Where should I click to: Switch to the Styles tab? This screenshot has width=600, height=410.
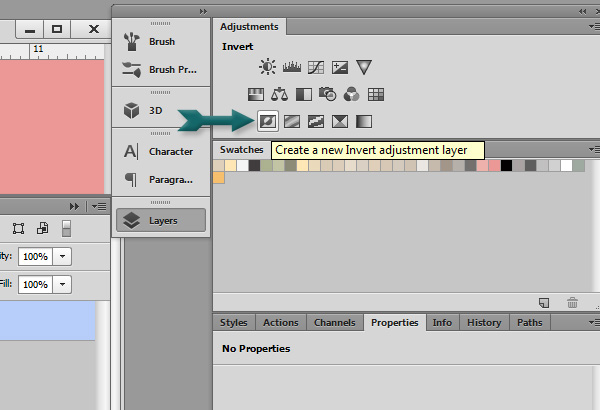[234, 323]
